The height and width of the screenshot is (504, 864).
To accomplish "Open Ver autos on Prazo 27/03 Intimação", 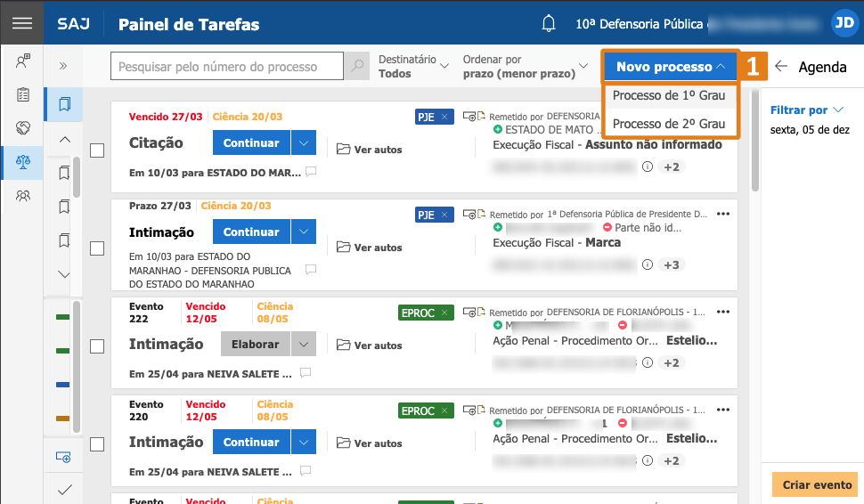I will coord(369,248).
